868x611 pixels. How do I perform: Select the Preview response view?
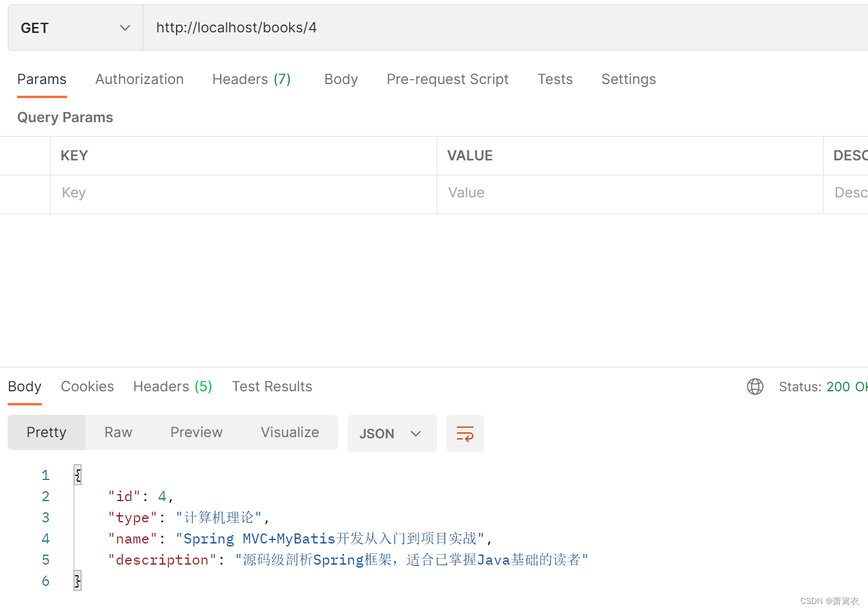(196, 432)
